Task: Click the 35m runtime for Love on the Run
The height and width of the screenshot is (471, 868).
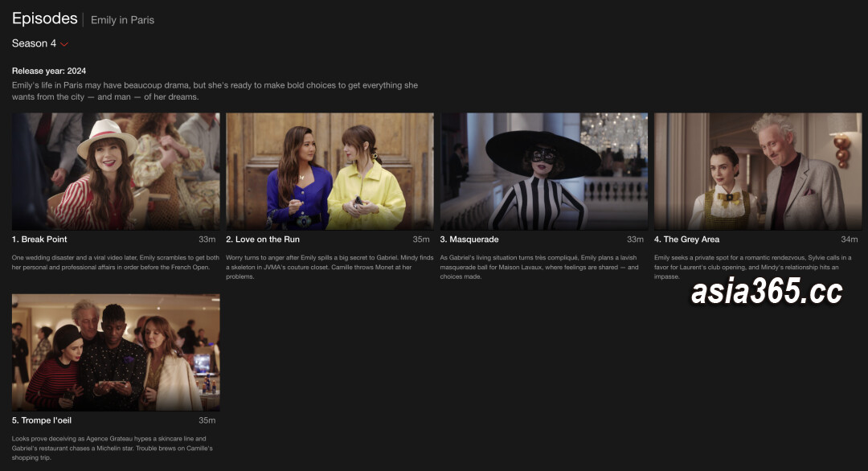Action: click(420, 239)
